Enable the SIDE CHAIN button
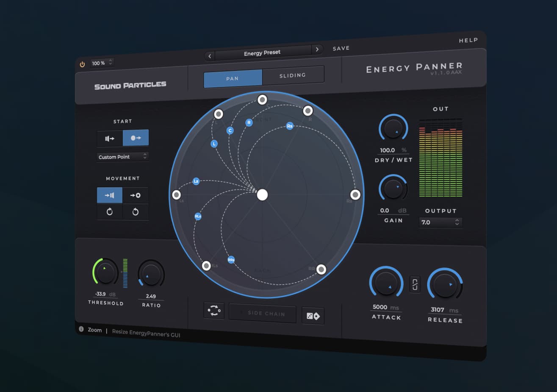Screen dimensions: 557x392 (x=263, y=314)
